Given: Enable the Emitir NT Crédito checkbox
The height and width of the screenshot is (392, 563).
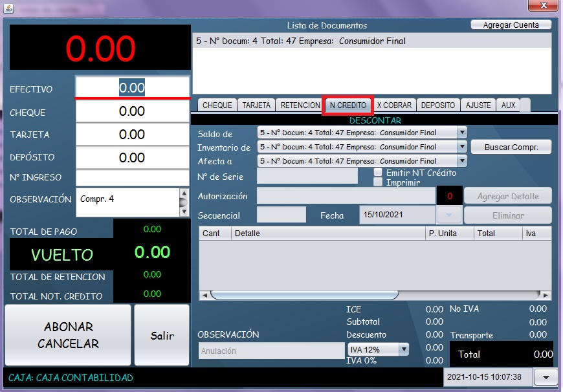Looking at the screenshot, I should click(x=379, y=173).
